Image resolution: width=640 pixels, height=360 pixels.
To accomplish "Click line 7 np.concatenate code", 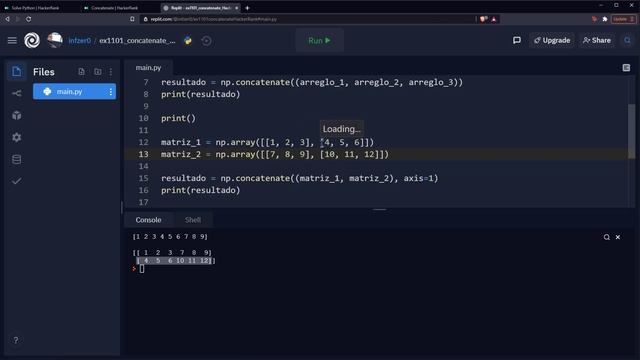I will pyautogui.click(x=312, y=82).
